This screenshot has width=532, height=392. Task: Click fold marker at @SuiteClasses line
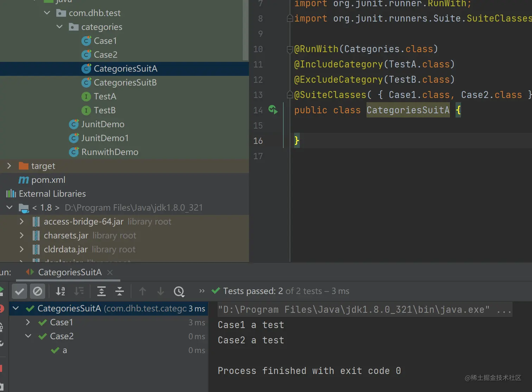pos(290,95)
